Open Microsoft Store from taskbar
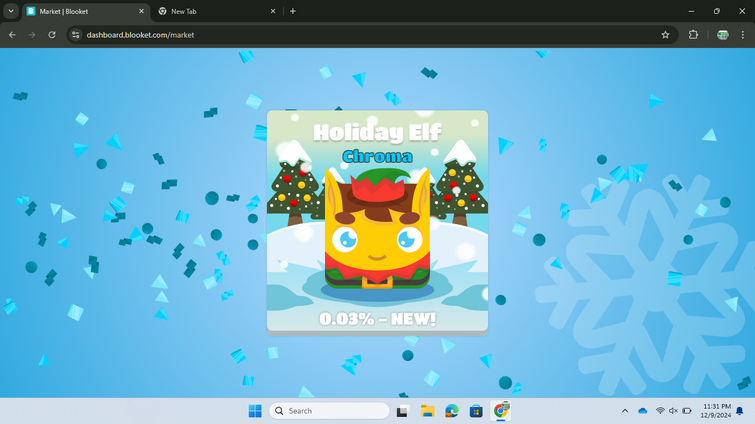Image resolution: width=755 pixels, height=424 pixels. pyautogui.click(x=476, y=411)
